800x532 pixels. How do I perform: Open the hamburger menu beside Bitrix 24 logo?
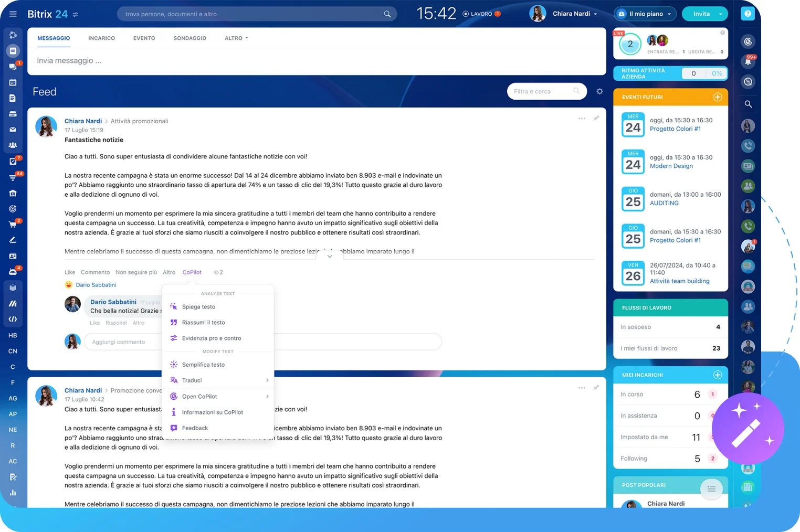click(13, 14)
